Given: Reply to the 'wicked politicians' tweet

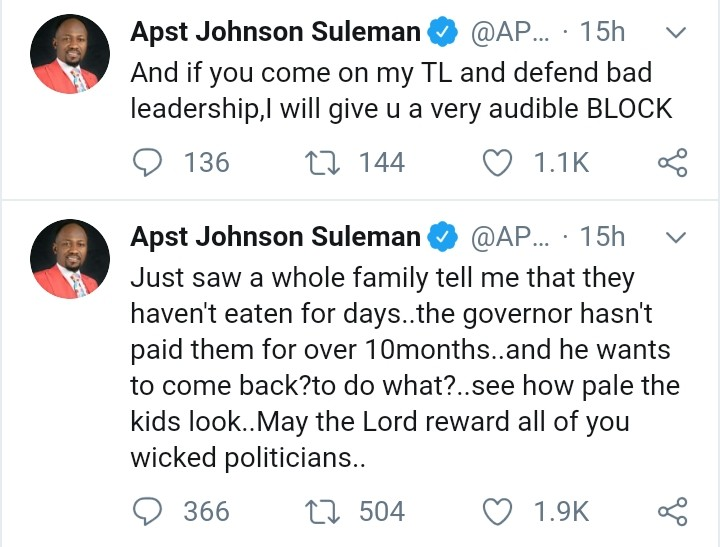Looking at the screenshot, I should (149, 511).
